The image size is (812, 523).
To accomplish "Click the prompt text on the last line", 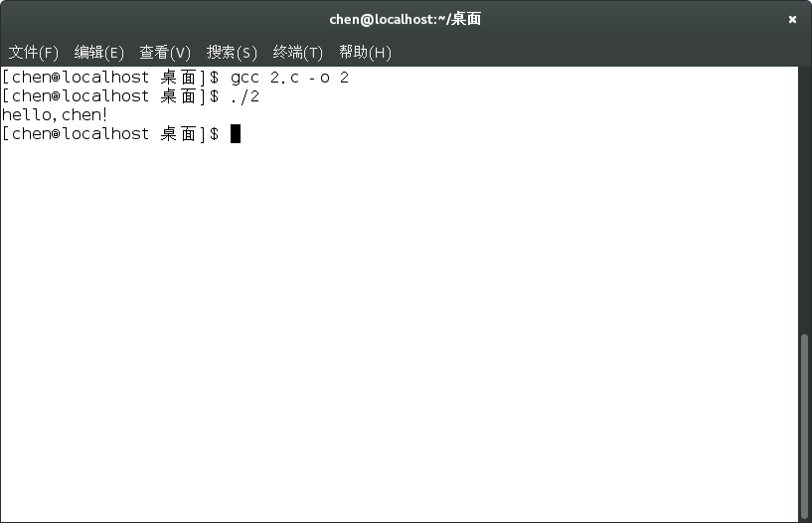I will coord(109,134).
